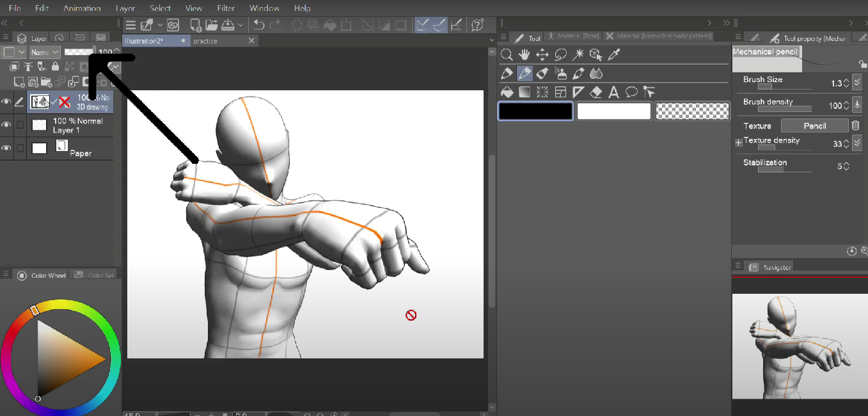This screenshot has width=868, height=416.
Task: Select the Hand move tool
Action: [x=525, y=55]
